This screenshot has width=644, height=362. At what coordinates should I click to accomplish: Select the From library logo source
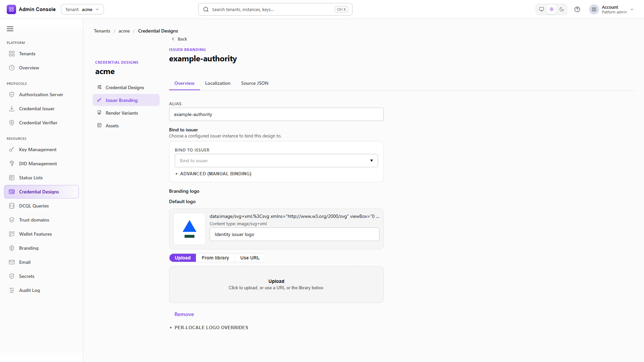pyautogui.click(x=215, y=258)
